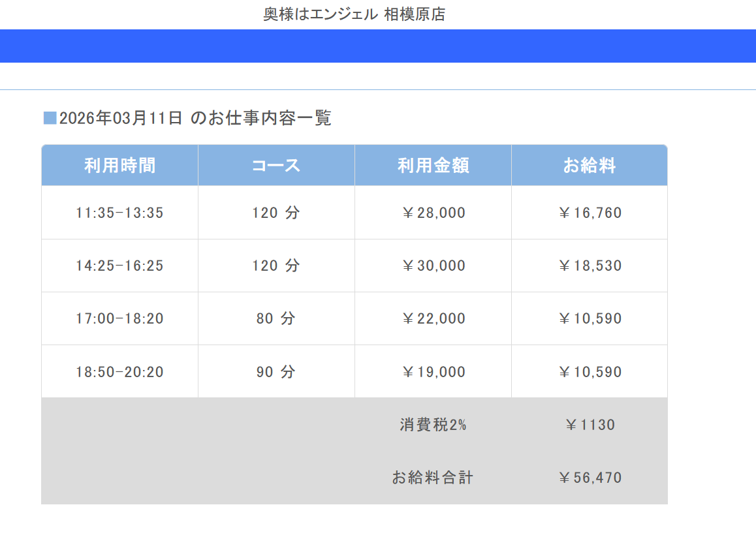756x537 pixels.
Task: Click the blue square beside the date heading
Action: coord(50,118)
